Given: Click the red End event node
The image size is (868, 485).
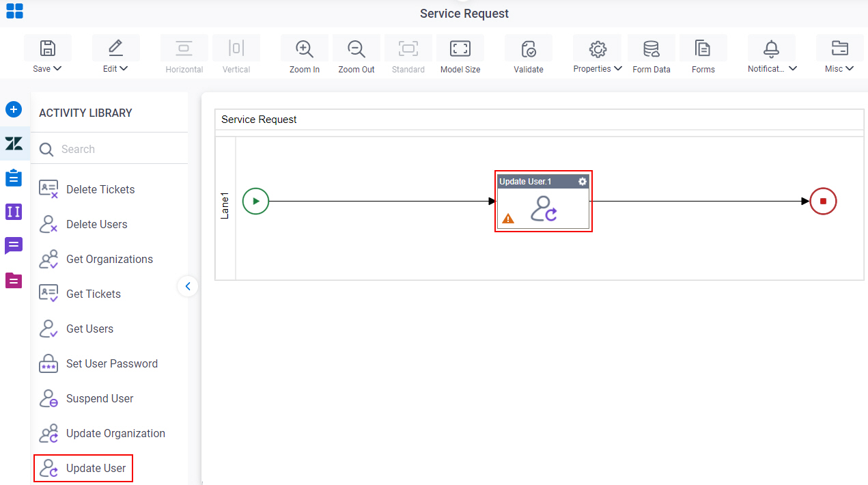Looking at the screenshot, I should tap(823, 202).
